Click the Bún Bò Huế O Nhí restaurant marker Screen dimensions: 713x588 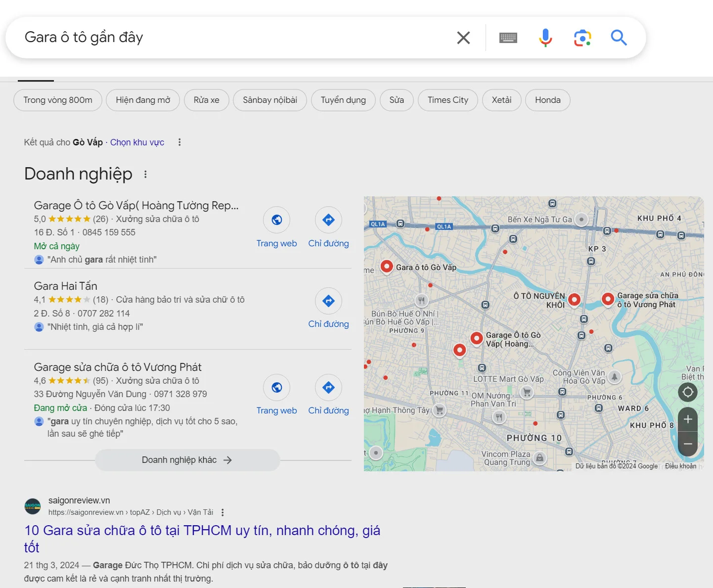(x=421, y=300)
